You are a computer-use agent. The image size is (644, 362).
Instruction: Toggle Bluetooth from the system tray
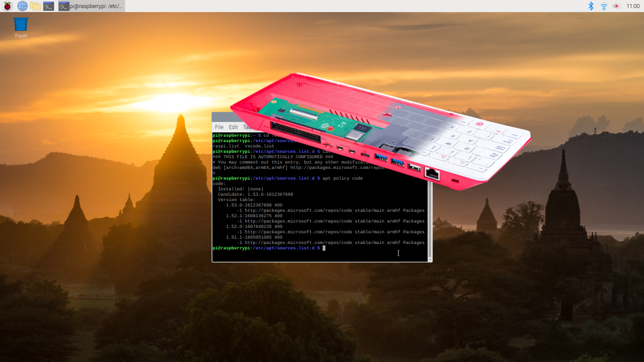tap(591, 6)
